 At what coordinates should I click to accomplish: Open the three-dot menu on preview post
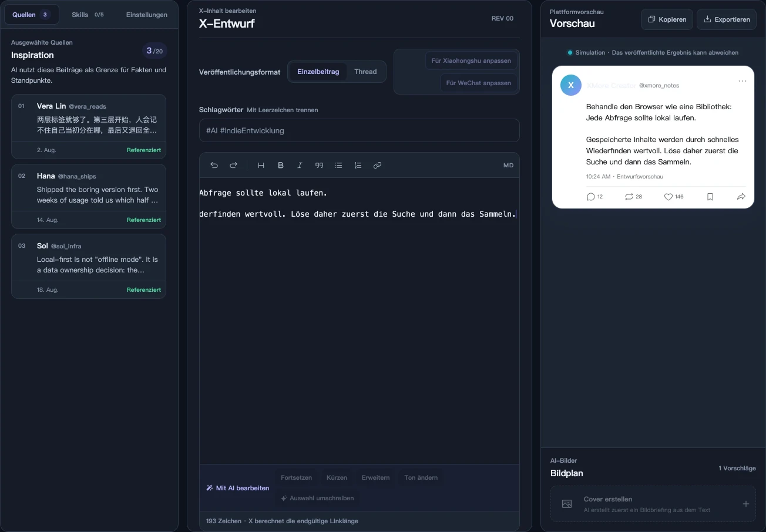pyautogui.click(x=743, y=81)
